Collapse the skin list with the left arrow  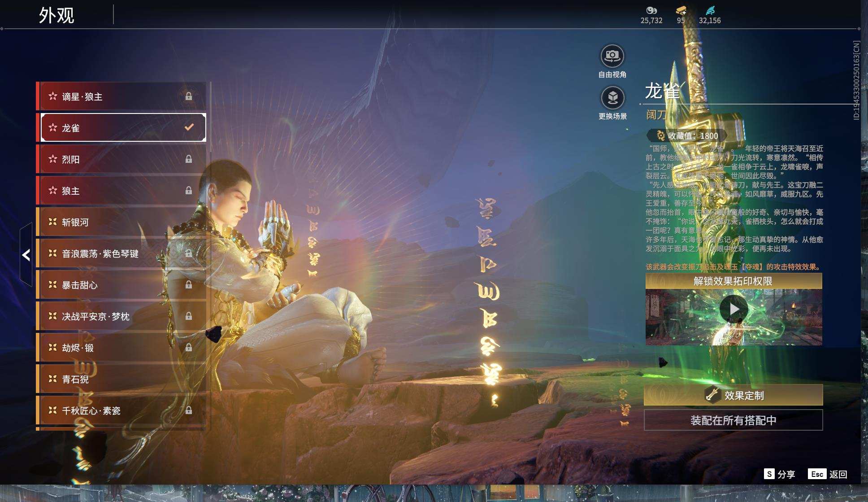click(26, 255)
